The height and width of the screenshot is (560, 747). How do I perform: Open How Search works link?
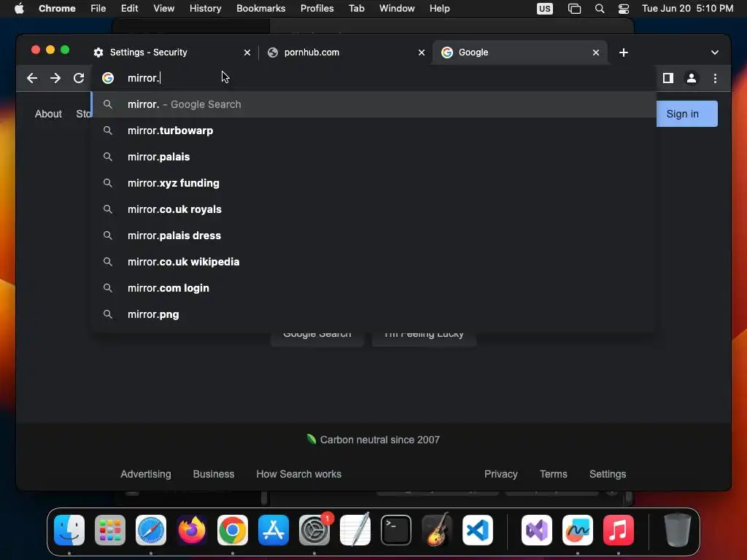(298, 474)
